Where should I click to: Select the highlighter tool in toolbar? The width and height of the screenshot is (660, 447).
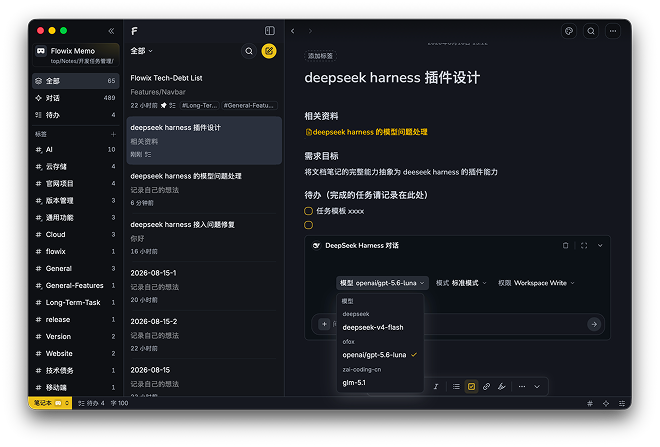(x=501, y=386)
